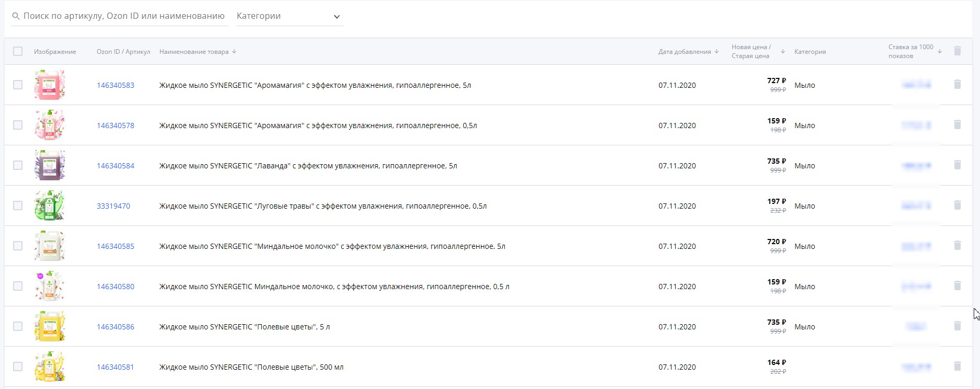
Task: Click the price 727 ₽
Action: click(777, 81)
